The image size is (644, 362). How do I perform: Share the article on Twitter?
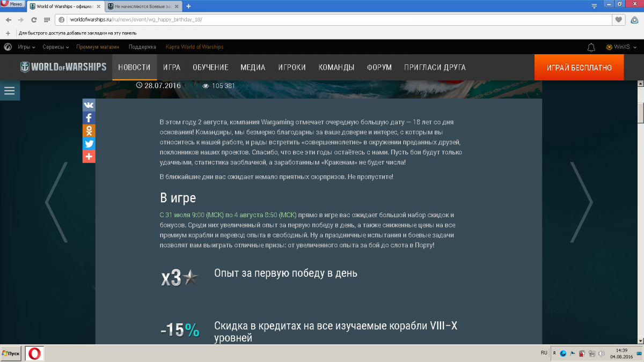point(89,144)
